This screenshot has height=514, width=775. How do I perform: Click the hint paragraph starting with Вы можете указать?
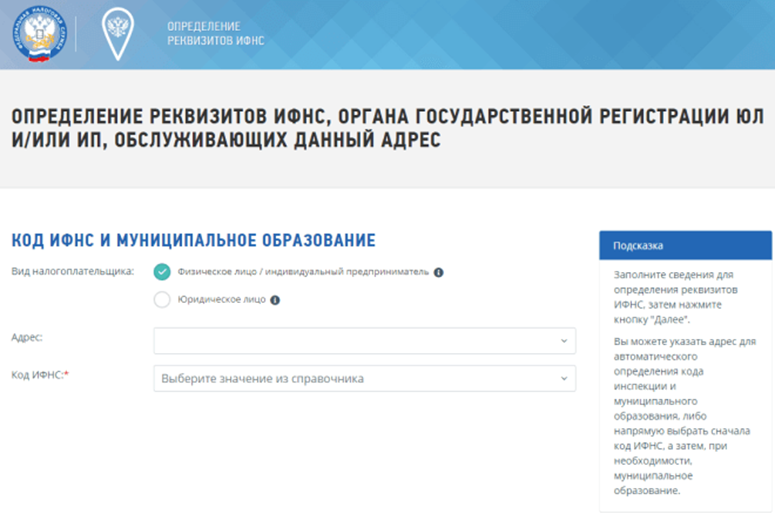[683, 416]
